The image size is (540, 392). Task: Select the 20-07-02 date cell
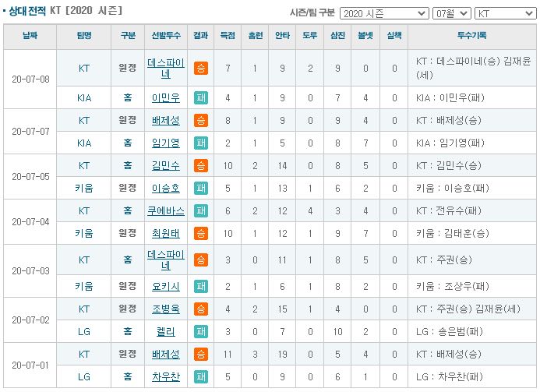point(30,320)
